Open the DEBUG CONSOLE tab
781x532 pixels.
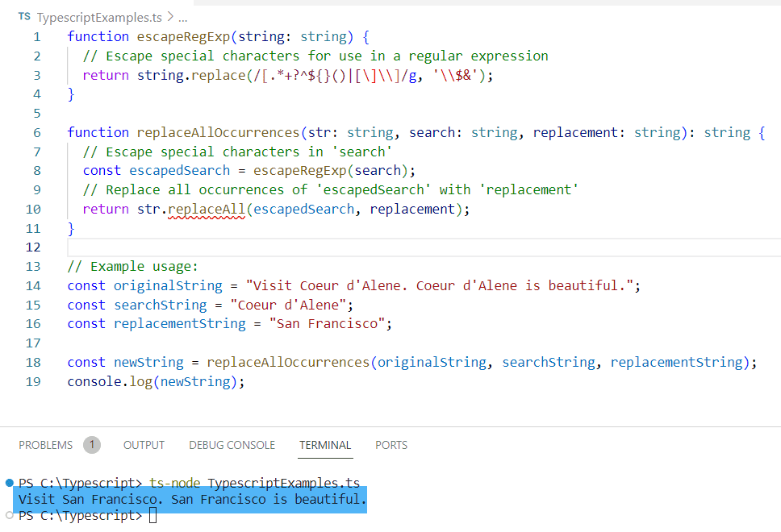232,445
